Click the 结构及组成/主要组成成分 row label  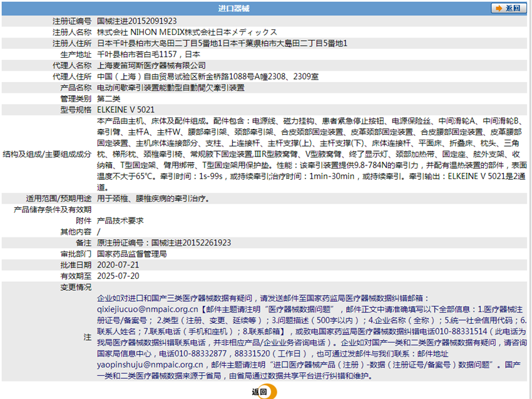[47, 153]
